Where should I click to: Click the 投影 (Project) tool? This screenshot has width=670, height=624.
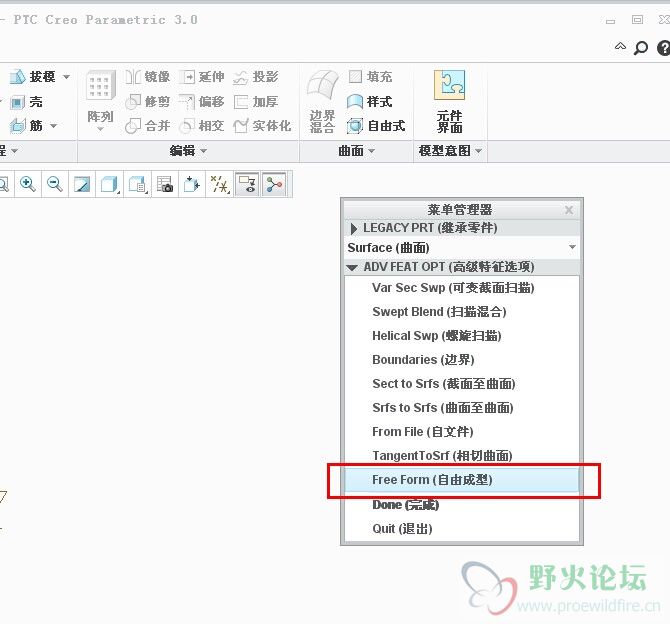[x=256, y=77]
